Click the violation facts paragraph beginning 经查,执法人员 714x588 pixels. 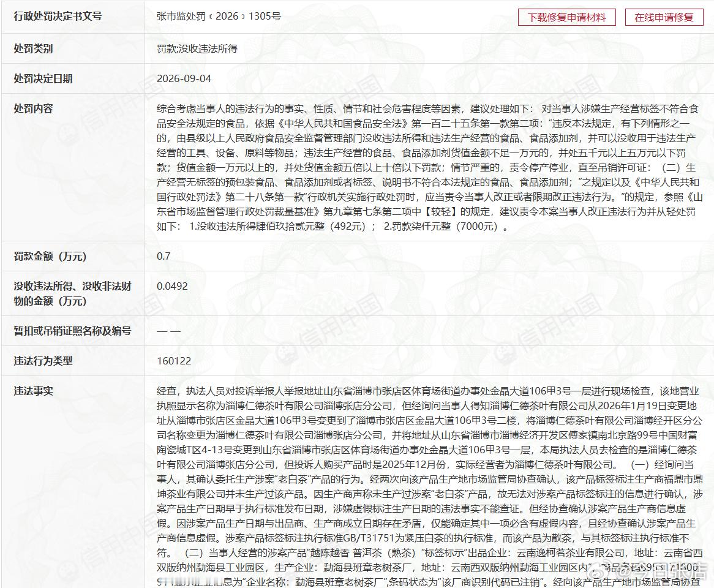click(429, 486)
